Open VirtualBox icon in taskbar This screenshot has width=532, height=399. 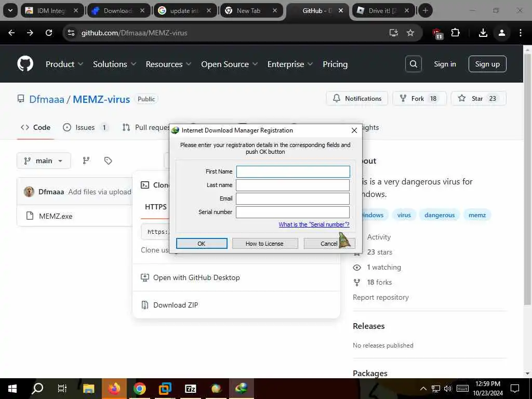coord(165,389)
